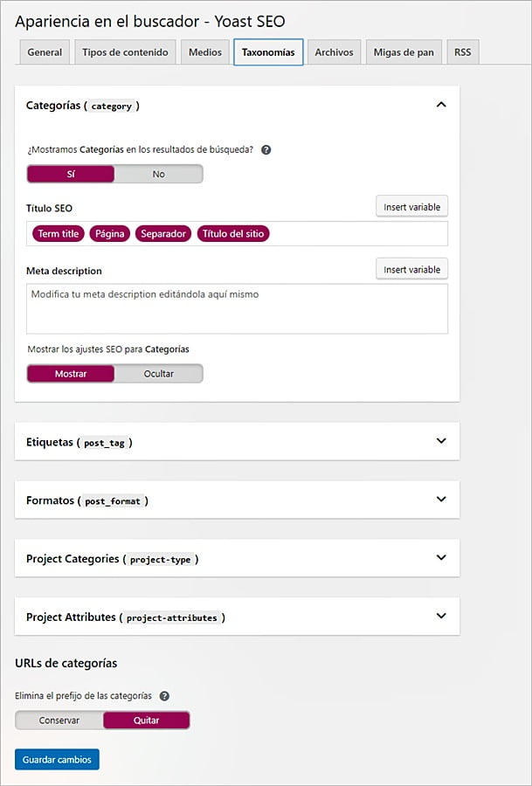
Task: Save settings with Guardar cambios
Action: point(58,759)
